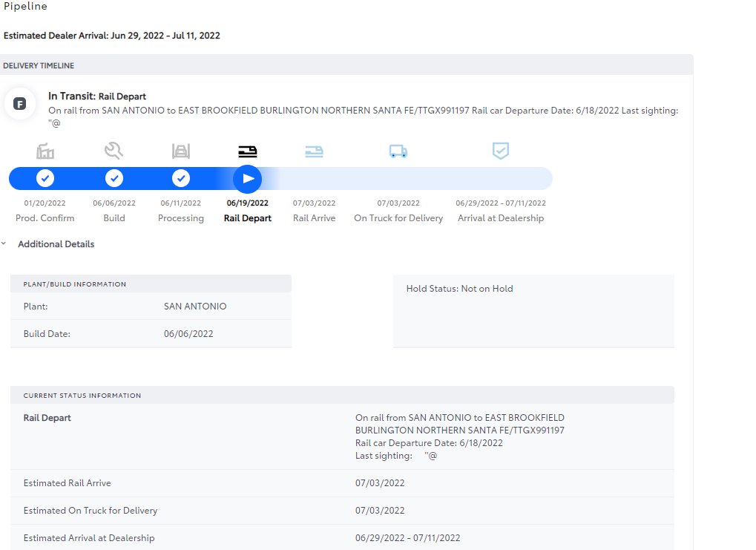Viewport: 756px width, 550px height.
Task: Click the Prod. Confirm factory icon
Action: click(x=45, y=151)
